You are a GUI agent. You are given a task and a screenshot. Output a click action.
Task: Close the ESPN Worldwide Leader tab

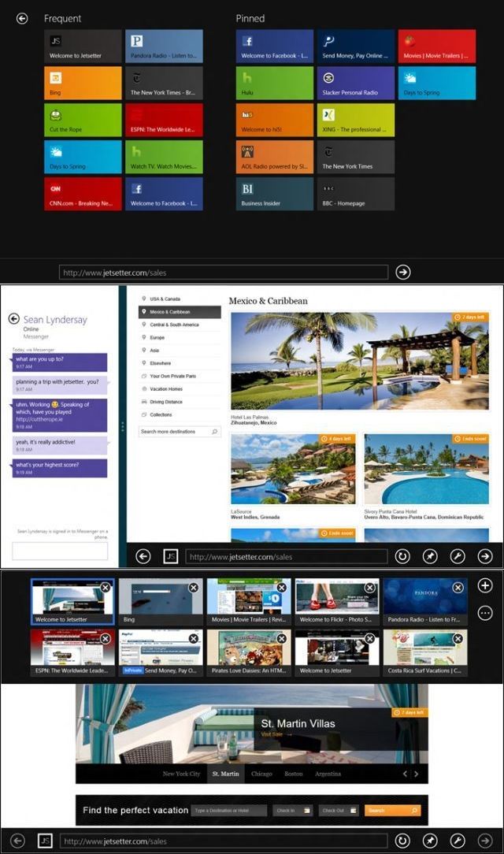(105, 638)
